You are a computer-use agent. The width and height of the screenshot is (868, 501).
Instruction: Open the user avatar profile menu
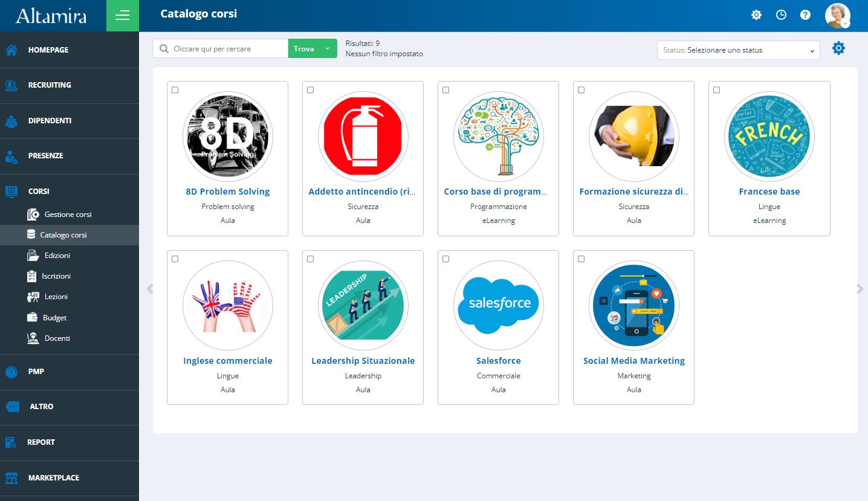click(838, 16)
